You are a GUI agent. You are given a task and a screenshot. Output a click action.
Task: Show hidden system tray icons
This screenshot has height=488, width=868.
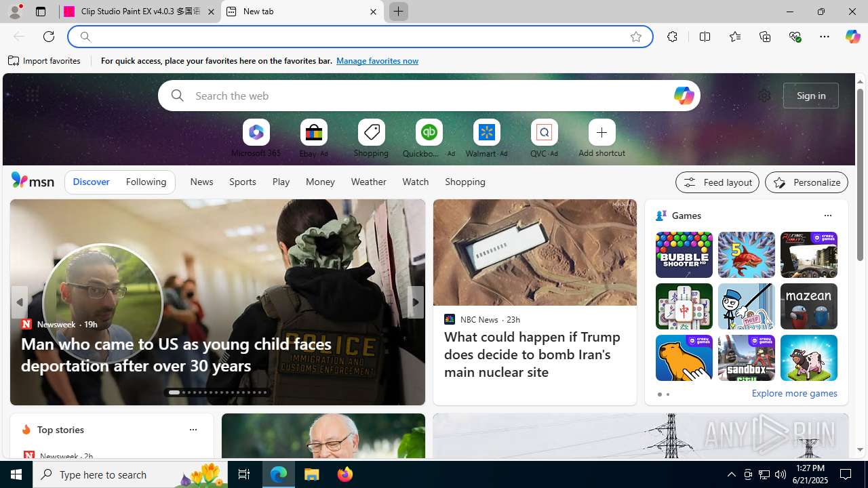click(x=731, y=474)
